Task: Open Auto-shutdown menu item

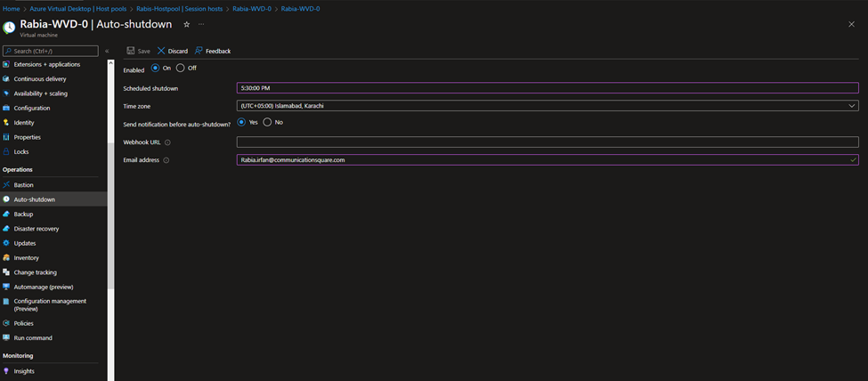Action: 53,199
